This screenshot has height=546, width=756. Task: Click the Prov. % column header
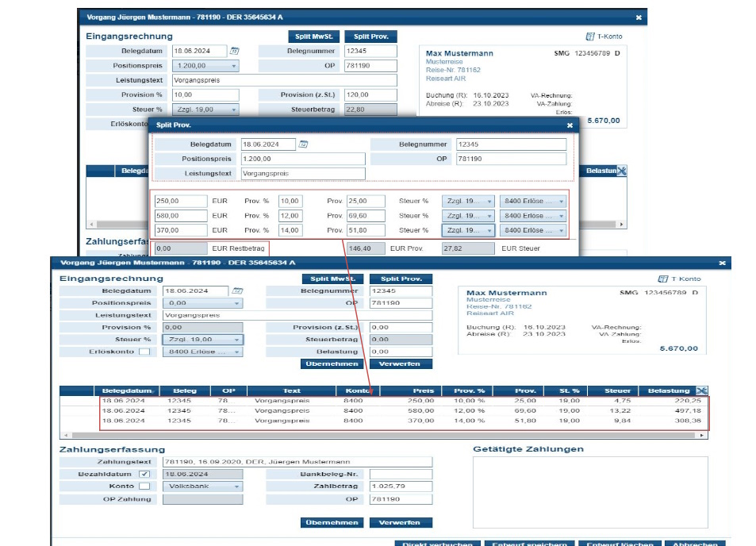point(469,390)
